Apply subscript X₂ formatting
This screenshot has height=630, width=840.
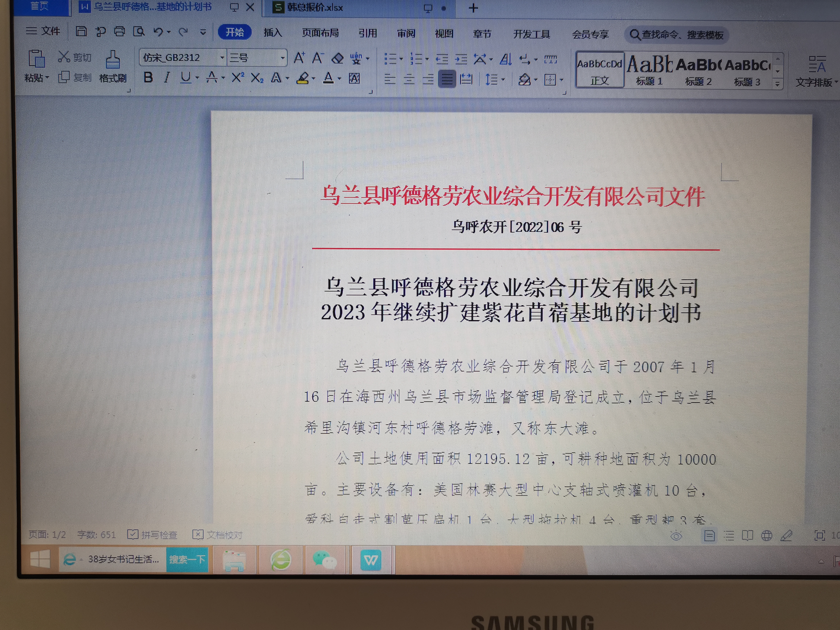pyautogui.click(x=257, y=78)
